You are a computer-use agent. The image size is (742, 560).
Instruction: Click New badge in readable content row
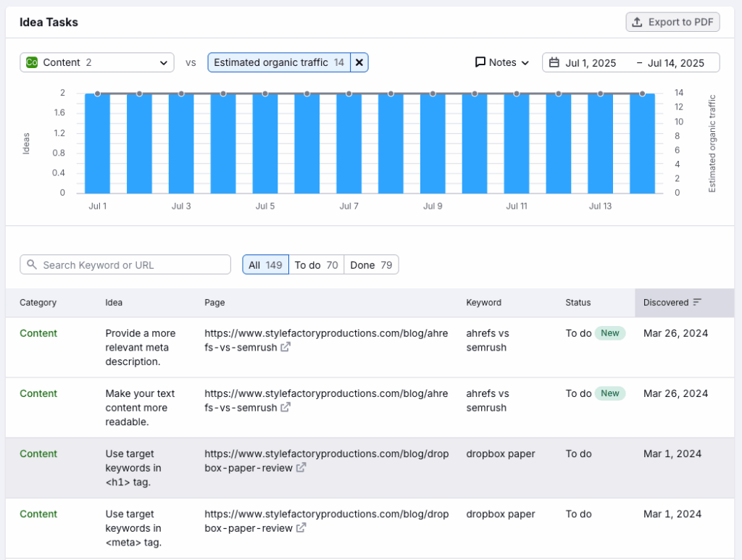pos(610,393)
